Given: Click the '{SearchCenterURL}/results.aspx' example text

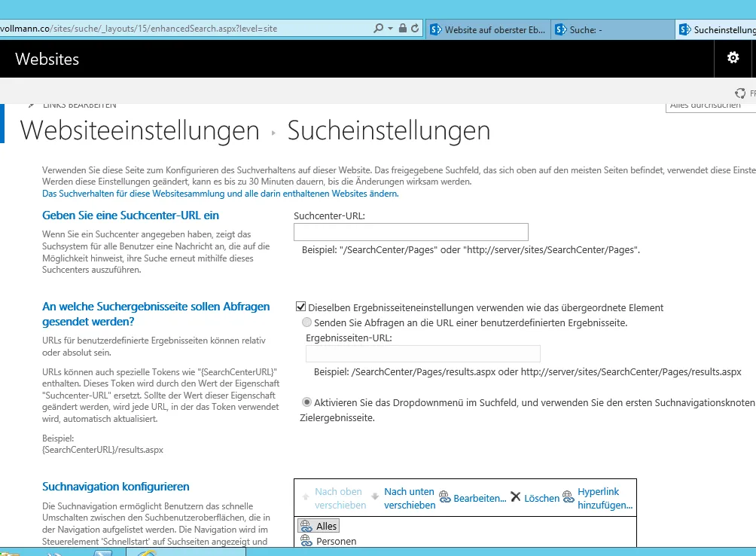Looking at the screenshot, I should tap(102, 450).
